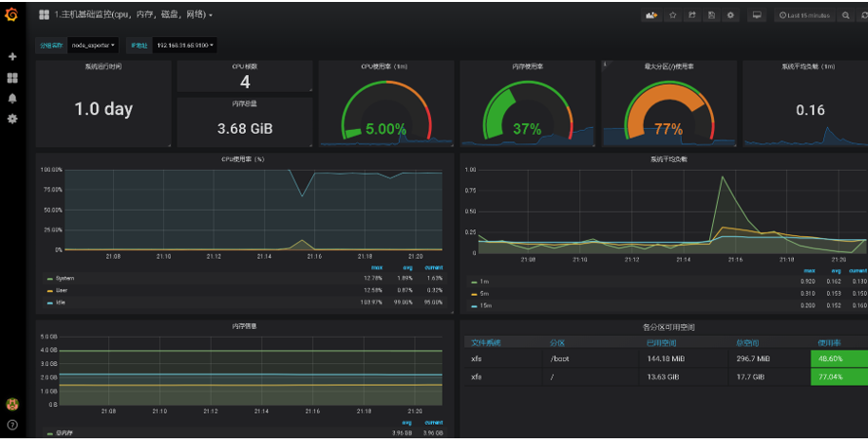
Task: Toggle the 15m series in load legend
Action: (x=486, y=305)
